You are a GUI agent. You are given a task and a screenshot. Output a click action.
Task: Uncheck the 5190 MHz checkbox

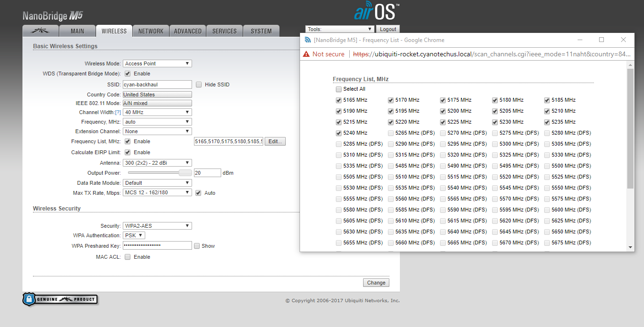339,111
